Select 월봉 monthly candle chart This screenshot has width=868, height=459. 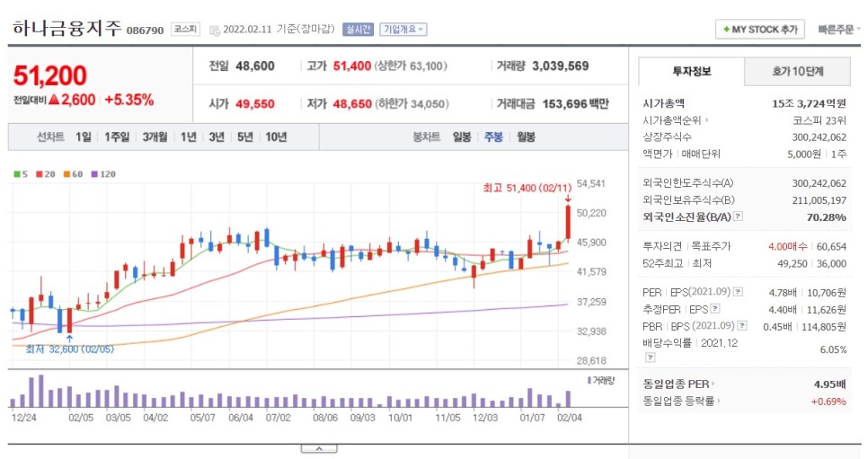526,137
